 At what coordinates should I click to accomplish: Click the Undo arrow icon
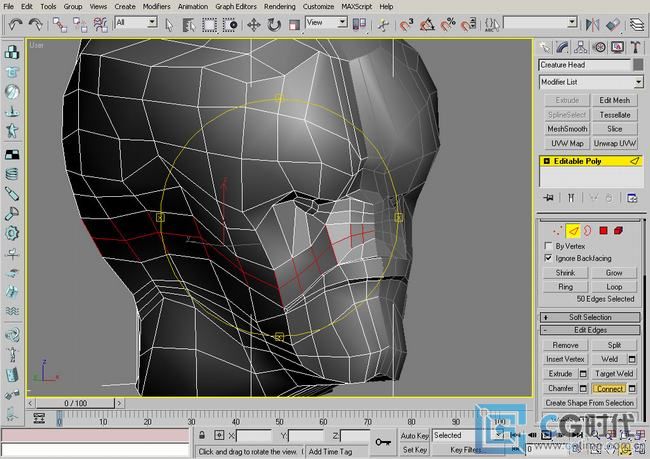[x=16, y=24]
